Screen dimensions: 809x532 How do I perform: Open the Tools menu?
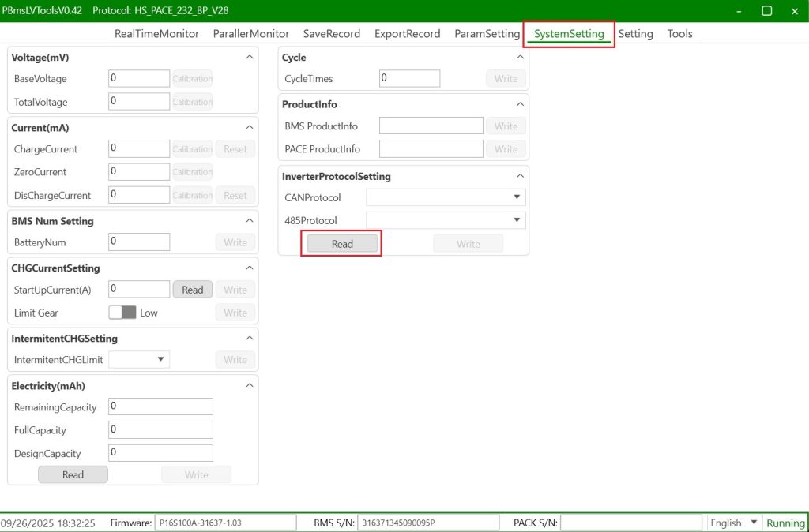[679, 34]
